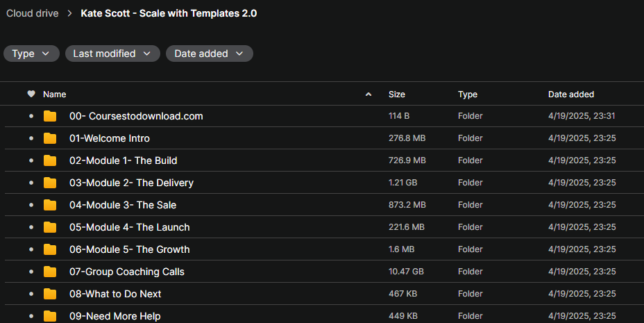Click the 05-Module 4- The Launch folder icon

[x=50, y=227]
